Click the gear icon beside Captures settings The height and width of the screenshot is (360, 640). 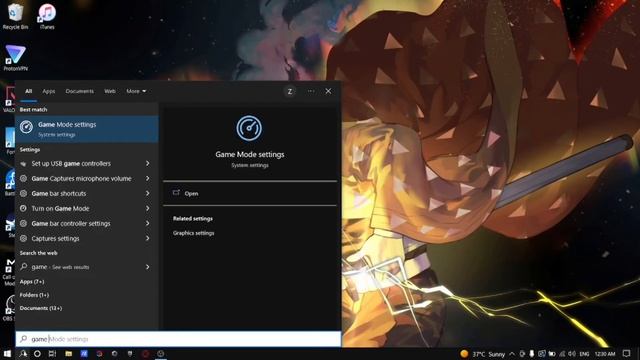24,238
